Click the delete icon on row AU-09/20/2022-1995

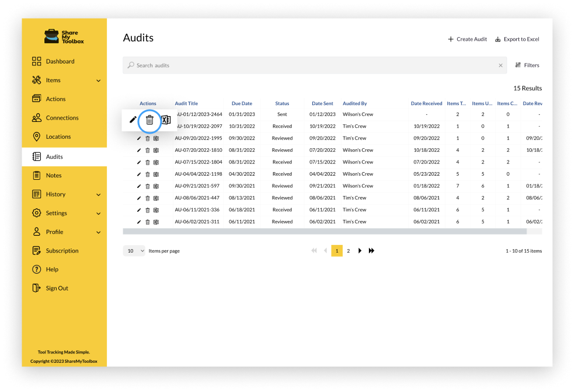(148, 138)
